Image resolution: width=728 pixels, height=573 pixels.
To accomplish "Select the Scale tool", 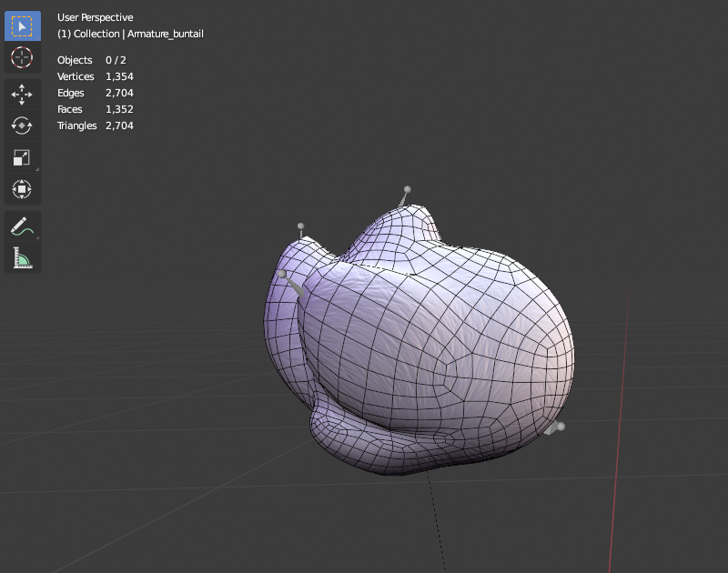I will click(22, 157).
